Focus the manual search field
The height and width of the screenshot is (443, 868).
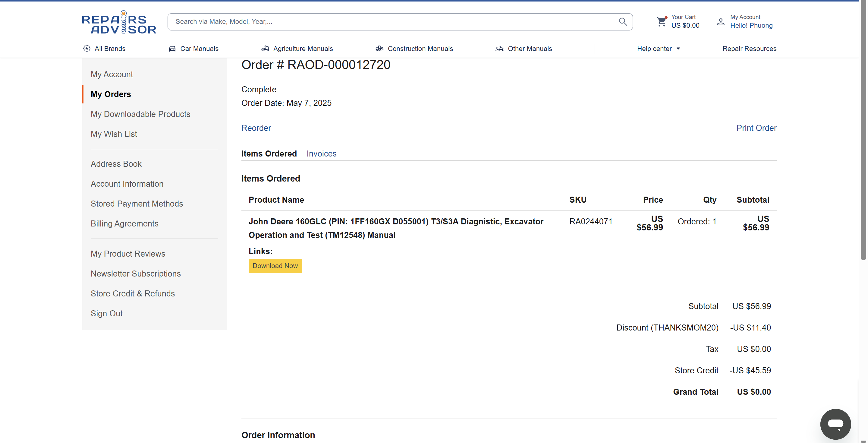coord(400,22)
